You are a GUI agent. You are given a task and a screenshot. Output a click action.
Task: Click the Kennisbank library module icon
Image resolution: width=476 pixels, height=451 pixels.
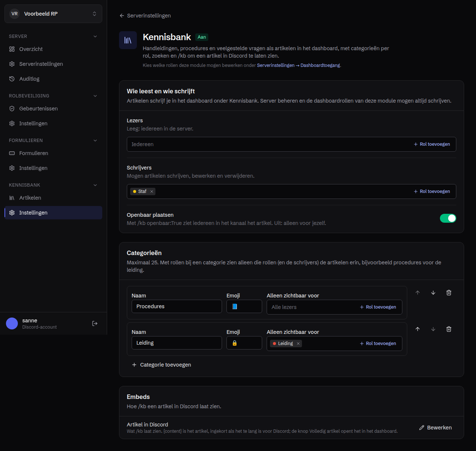click(x=128, y=40)
